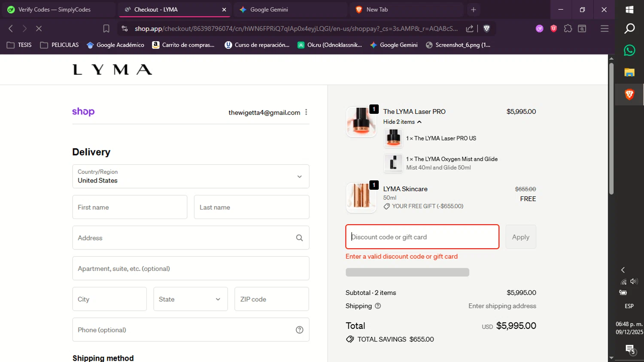This screenshot has height=362, width=644.
Task: Open Windows search magnifier on the taskbar
Action: click(629, 29)
